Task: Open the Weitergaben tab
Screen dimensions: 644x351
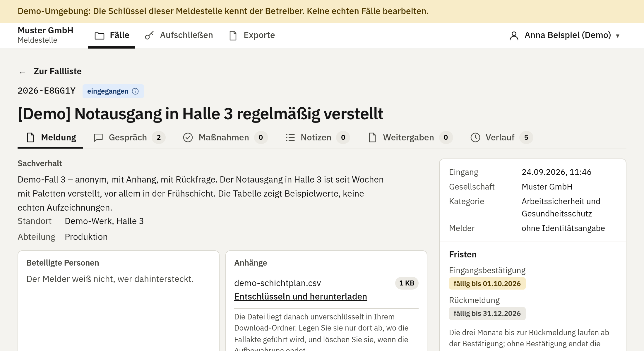Action: tap(410, 137)
